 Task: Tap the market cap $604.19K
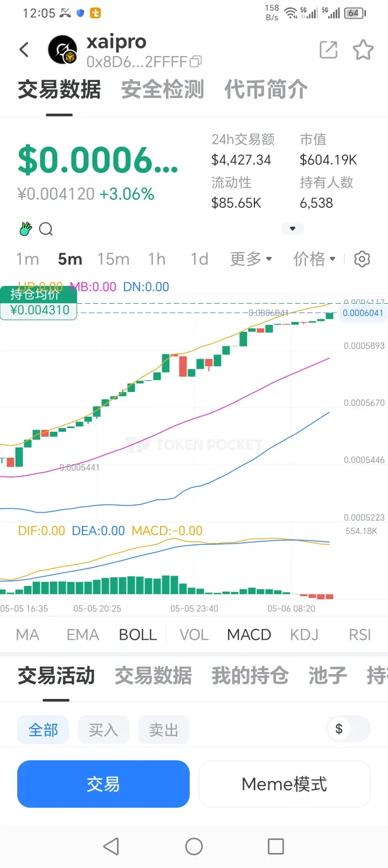[x=328, y=160]
